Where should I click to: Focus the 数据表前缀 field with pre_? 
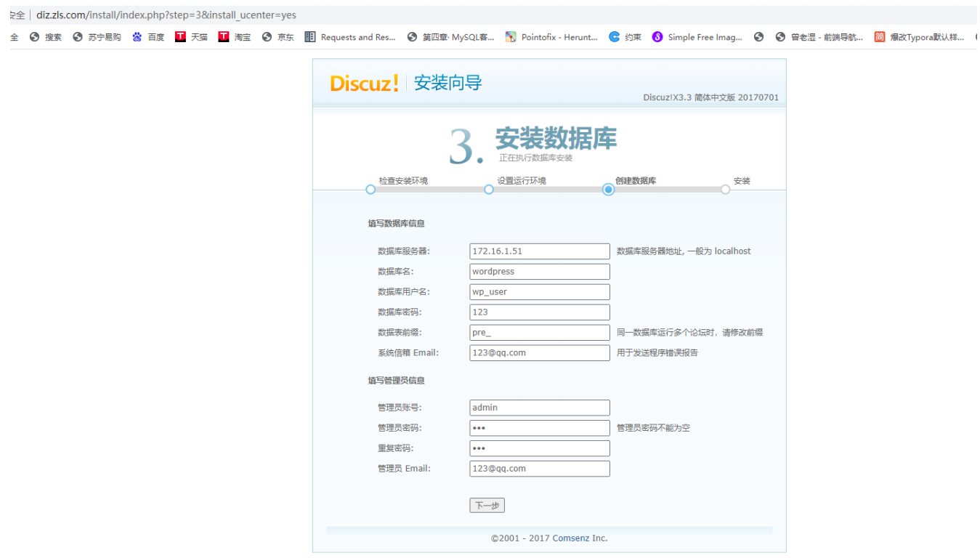540,333
